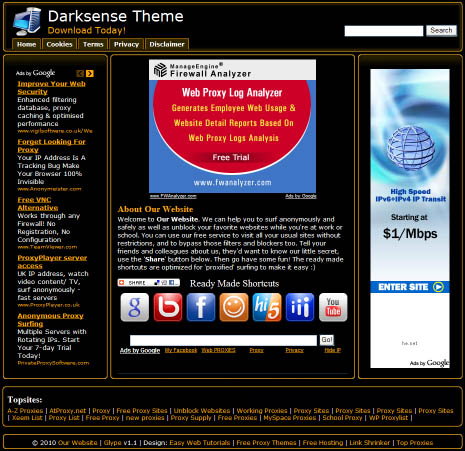Click the Darksense computer logo icon
Viewport: 465px width, 451px height.
click(x=27, y=21)
